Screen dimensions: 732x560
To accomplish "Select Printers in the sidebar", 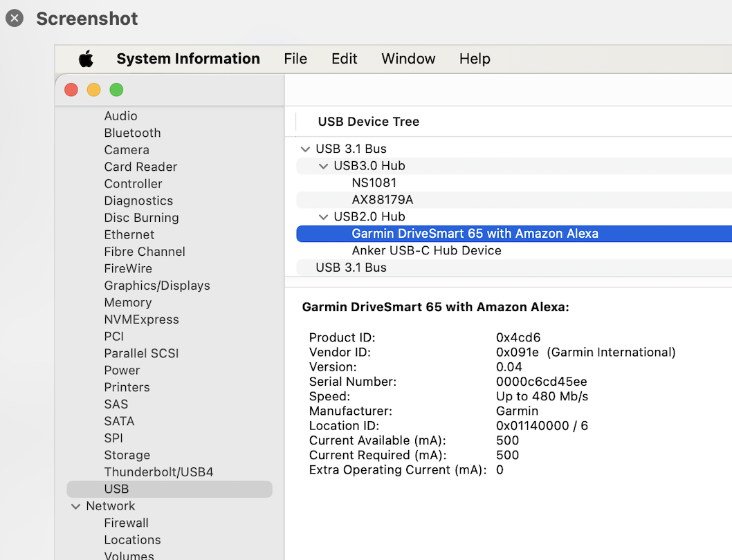I will click(127, 387).
